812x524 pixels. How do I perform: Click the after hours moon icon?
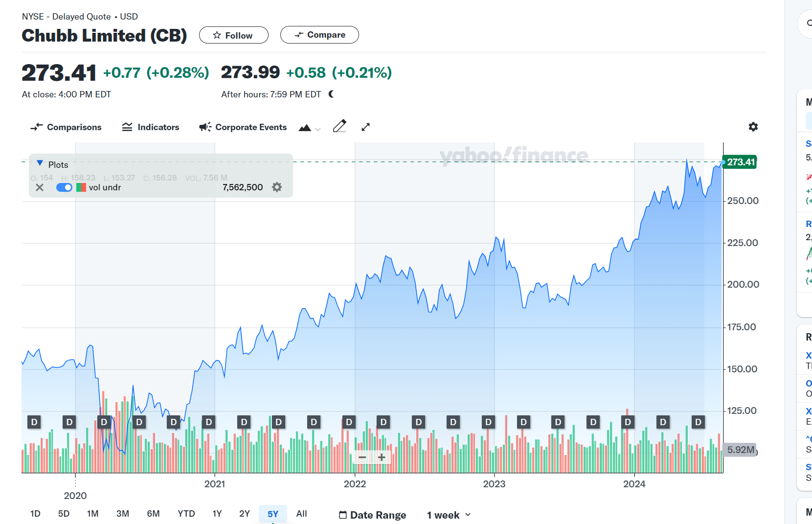pyautogui.click(x=331, y=94)
